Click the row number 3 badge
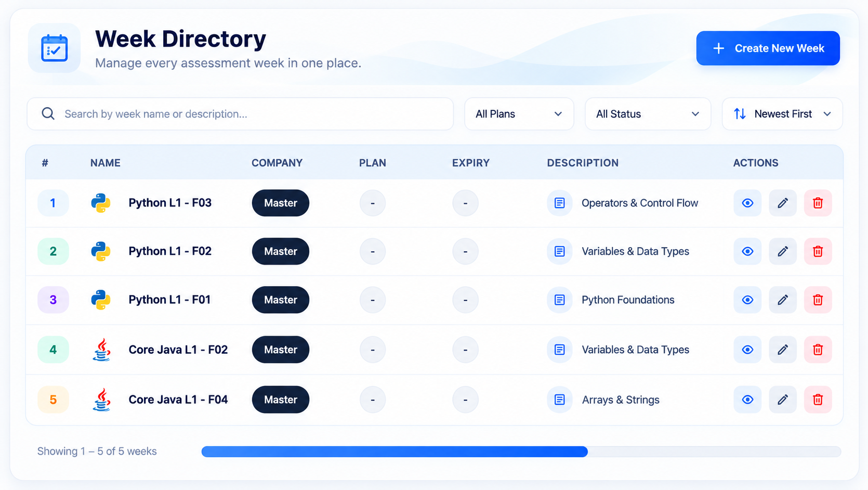868x490 pixels. click(53, 300)
